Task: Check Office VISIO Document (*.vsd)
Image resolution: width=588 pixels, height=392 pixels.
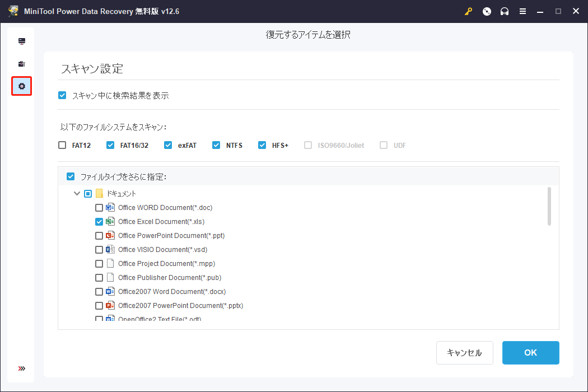Action: tap(99, 250)
